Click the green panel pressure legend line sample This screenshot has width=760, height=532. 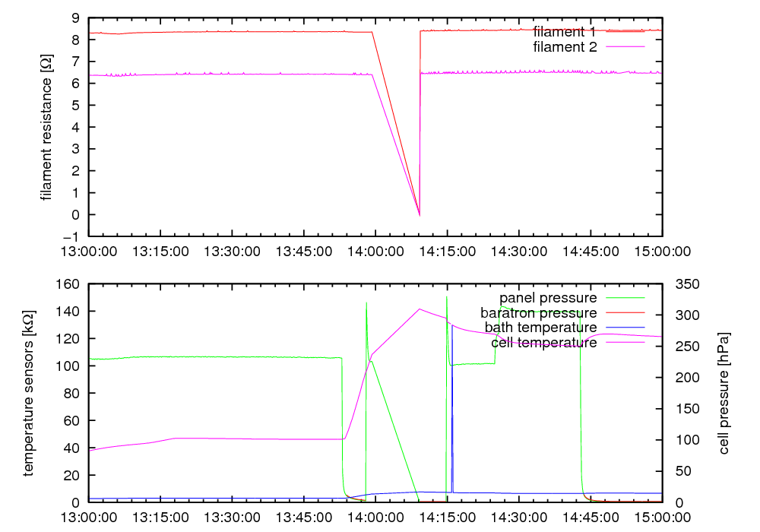click(625, 297)
